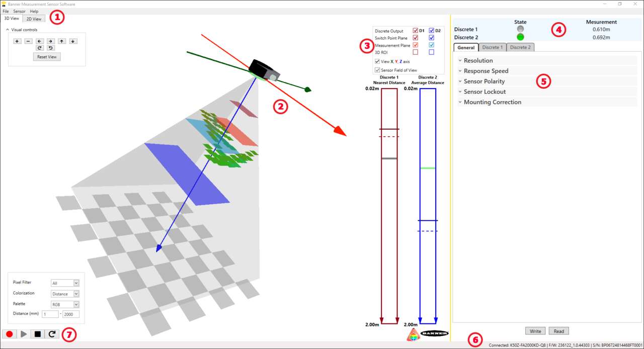Click the Discrete 2 Average Distance bar gauge

coord(428,206)
